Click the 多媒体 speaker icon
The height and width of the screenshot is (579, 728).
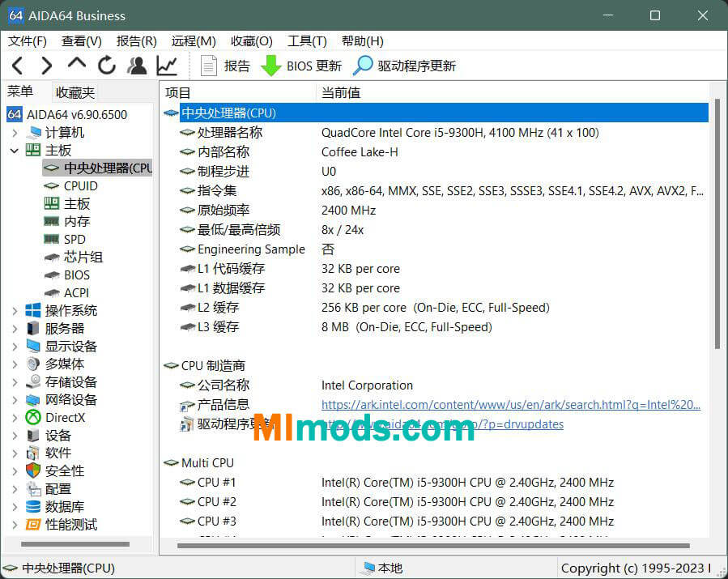[x=33, y=364]
